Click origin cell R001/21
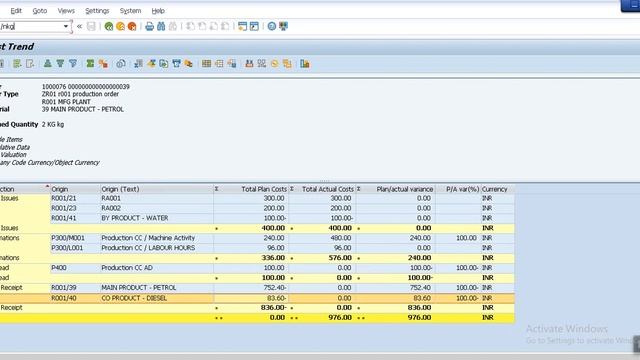This screenshot has width=640, height=360. (x=75, y=198)
